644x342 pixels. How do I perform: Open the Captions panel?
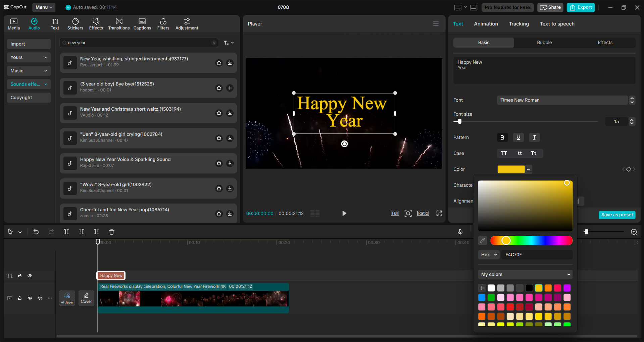tap(142, 23)
